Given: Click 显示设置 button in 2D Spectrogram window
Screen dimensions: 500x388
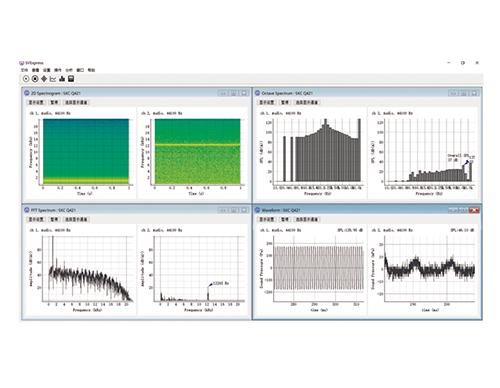Looking at the screenshot, I should [36, 102].
